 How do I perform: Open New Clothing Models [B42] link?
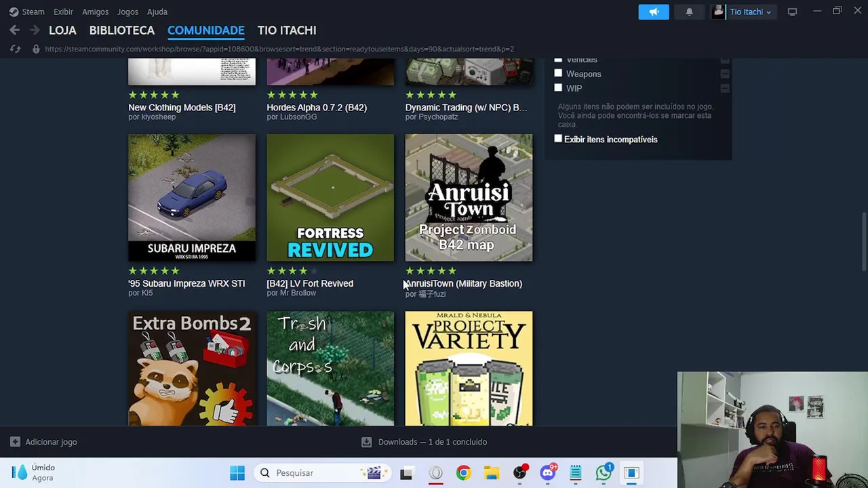point(182,107)
